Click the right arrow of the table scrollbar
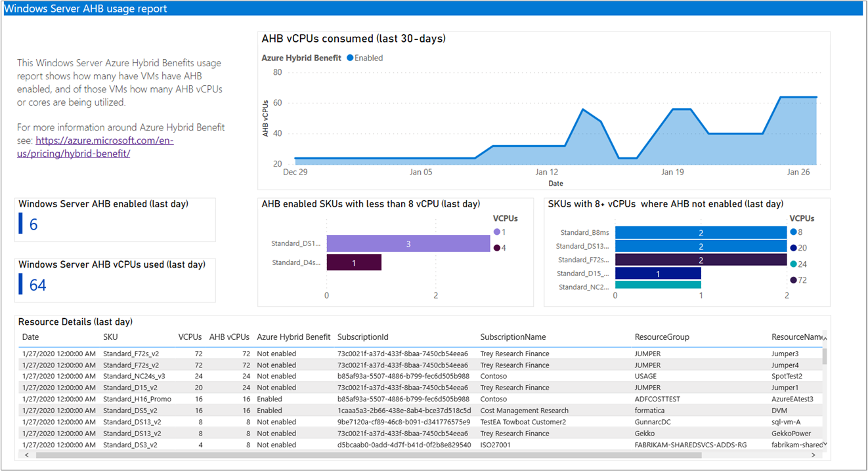The height and width of the screenshot is (471, 868). point(814,454)
